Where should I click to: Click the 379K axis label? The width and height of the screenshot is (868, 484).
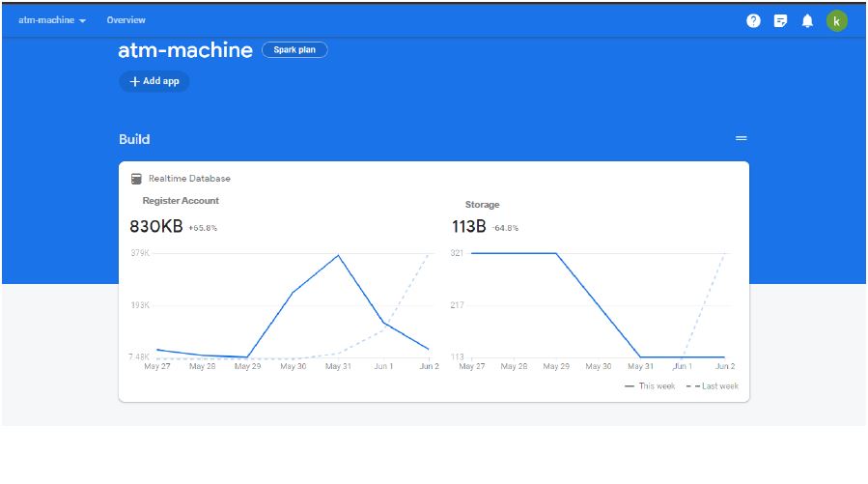click(140, 253)
